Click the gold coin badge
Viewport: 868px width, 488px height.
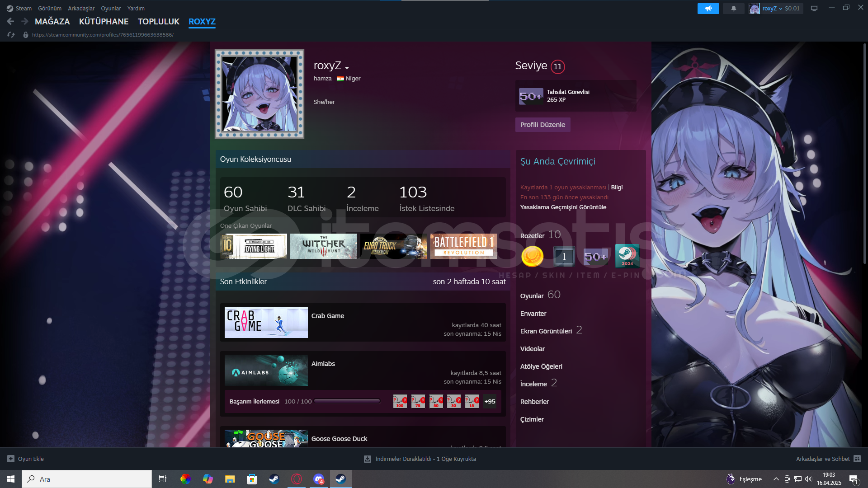click(x=532, y=256)
